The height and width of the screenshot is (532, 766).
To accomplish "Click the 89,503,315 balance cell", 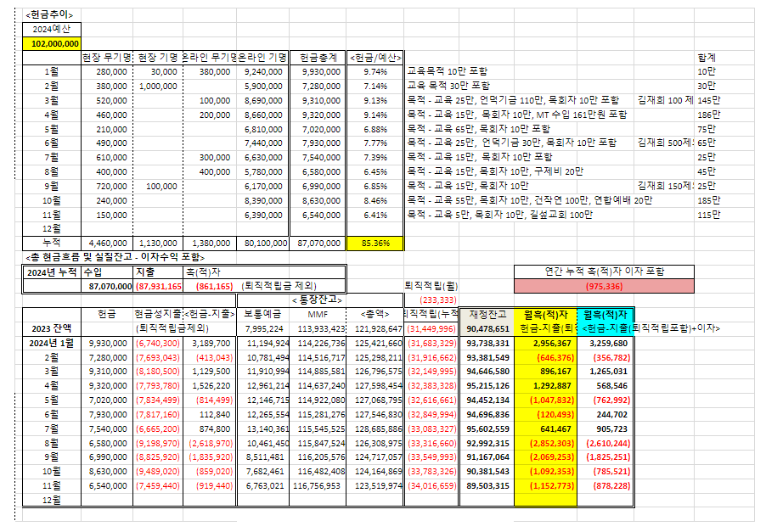I will click(487, 486).
